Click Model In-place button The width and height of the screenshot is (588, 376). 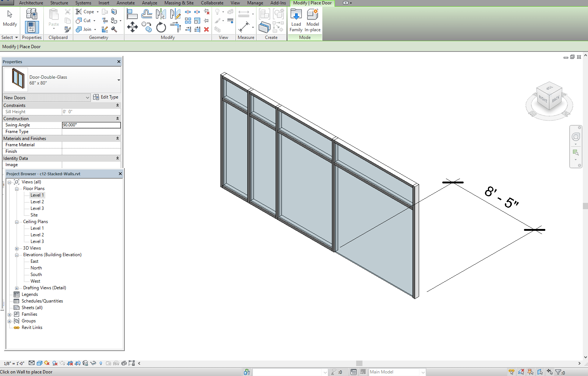point(312,21)
